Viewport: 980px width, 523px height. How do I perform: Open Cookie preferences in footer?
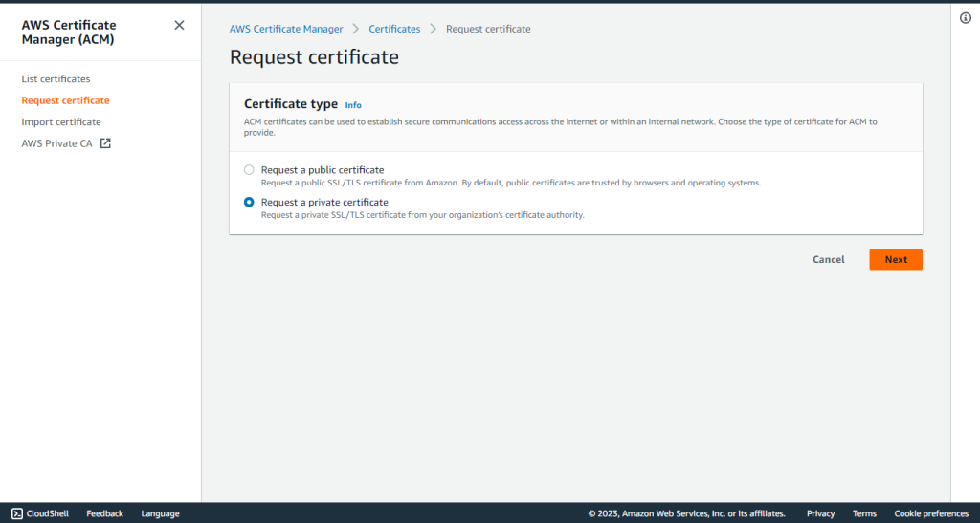[931, 513]
